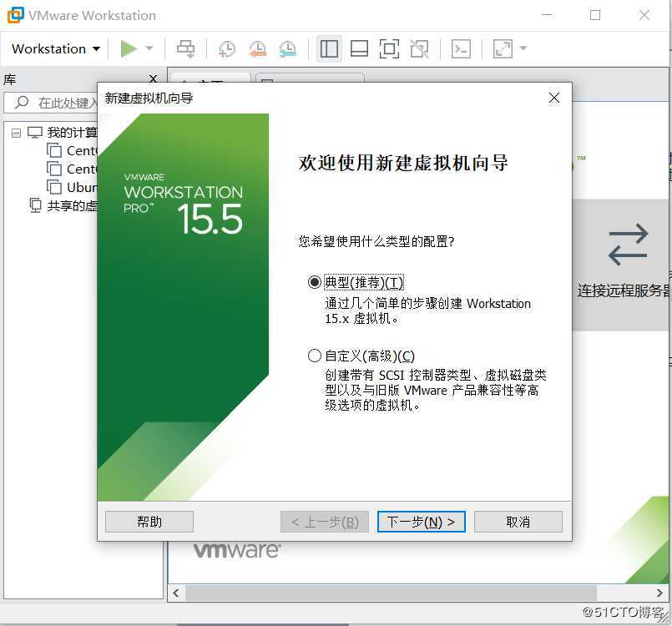Click the green power-on play button
This screenshot has height=626, width=672.
[x=129, y=48]
